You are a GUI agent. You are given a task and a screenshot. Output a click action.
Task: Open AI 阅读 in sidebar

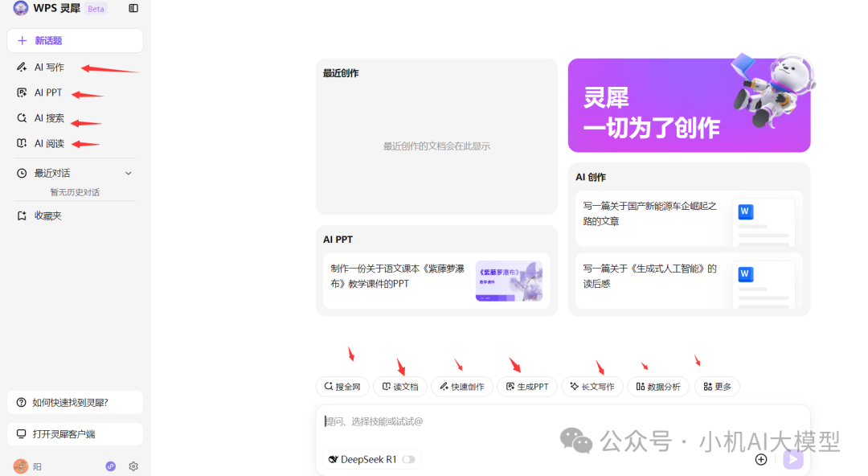[x=49, y=143]
